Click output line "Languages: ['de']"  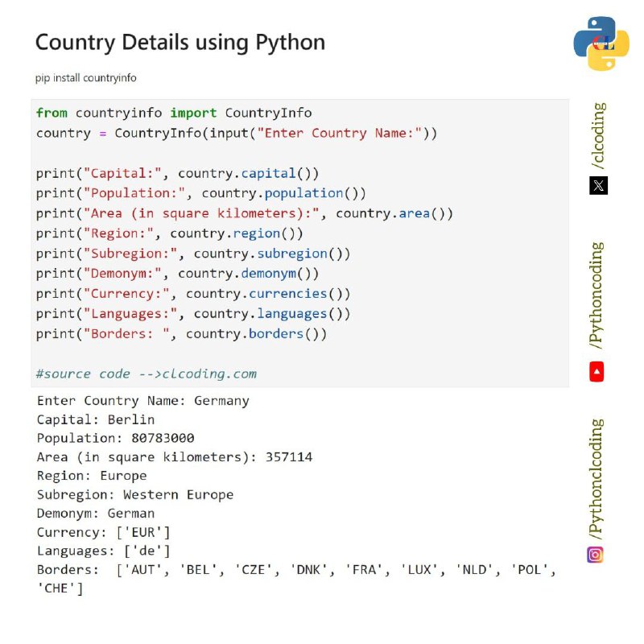coord(104,551)
